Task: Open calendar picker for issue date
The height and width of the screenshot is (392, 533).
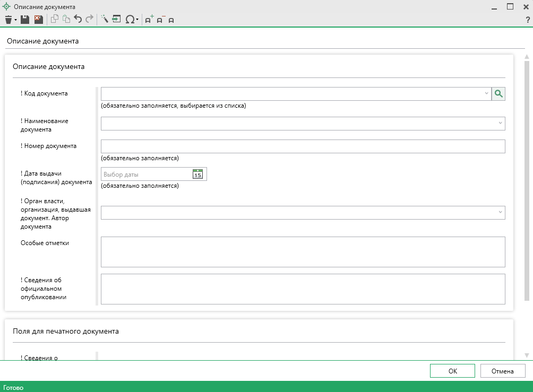Action: pyautogui.click(x=197, y=174)
